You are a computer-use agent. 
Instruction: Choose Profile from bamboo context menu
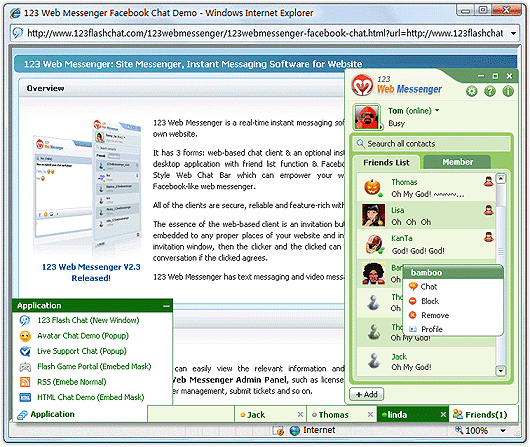point(432,329)
